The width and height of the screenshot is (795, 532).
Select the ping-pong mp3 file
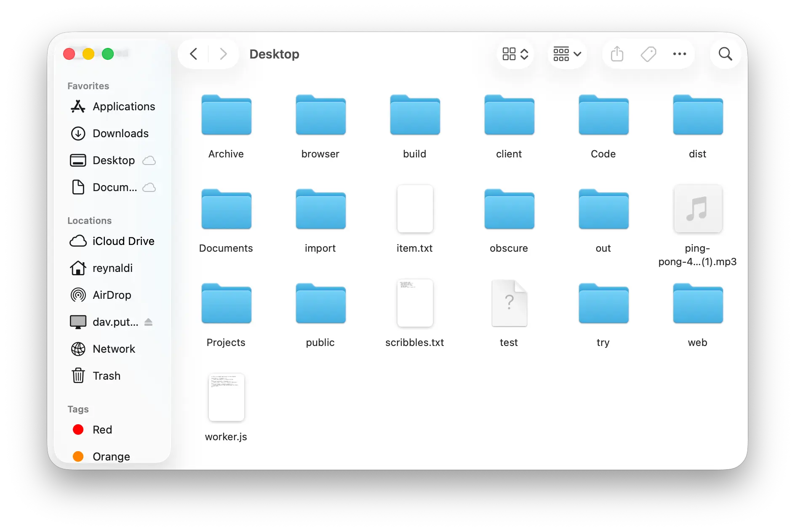[697, 209]
